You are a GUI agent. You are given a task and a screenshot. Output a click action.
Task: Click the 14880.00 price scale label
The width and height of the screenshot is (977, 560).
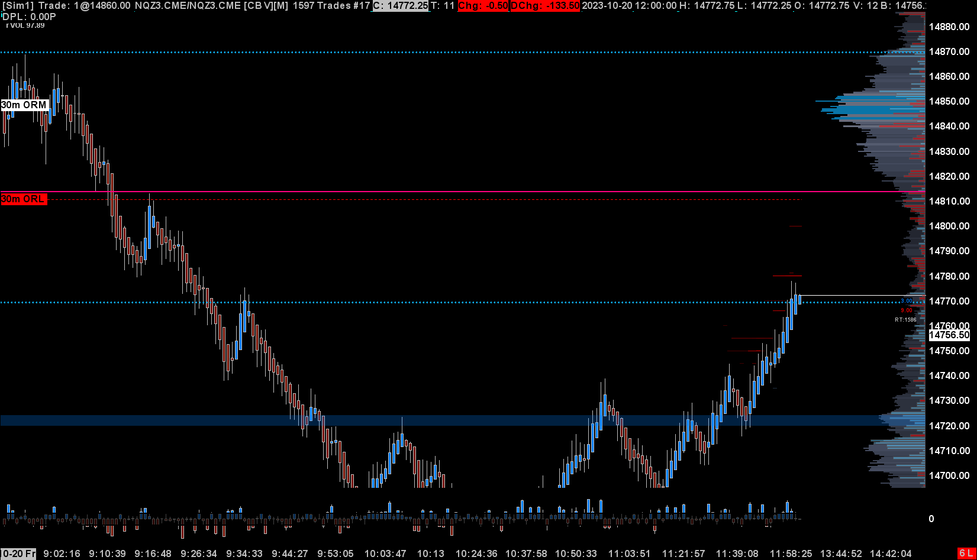pos(949,27)
